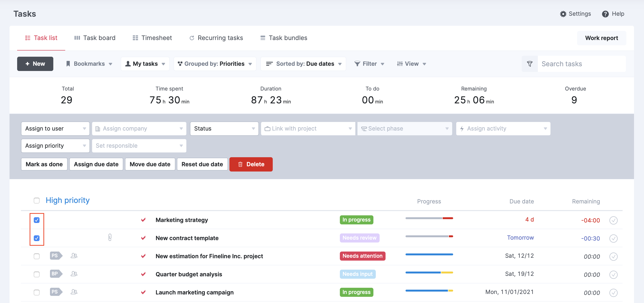Screen dimensions: 644x303
Task: Uncheck the New contract template checkbox
Action: (36, 238)
